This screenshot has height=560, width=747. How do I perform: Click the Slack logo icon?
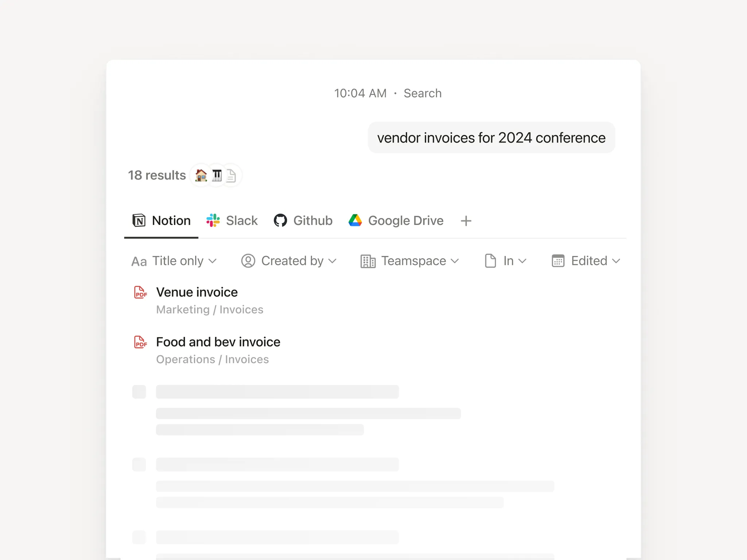point(213,221)
